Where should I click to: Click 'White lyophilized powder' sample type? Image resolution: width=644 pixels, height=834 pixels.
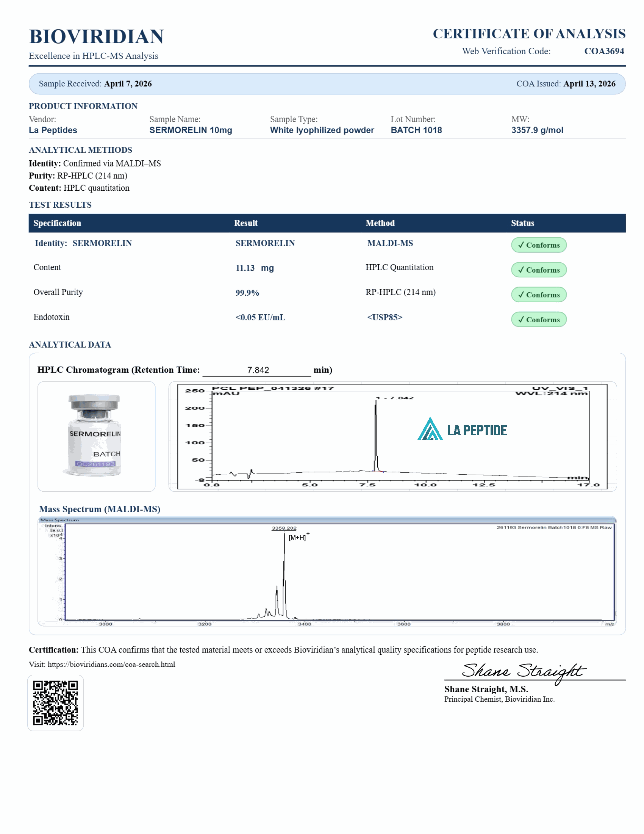(x=322, y=130)
